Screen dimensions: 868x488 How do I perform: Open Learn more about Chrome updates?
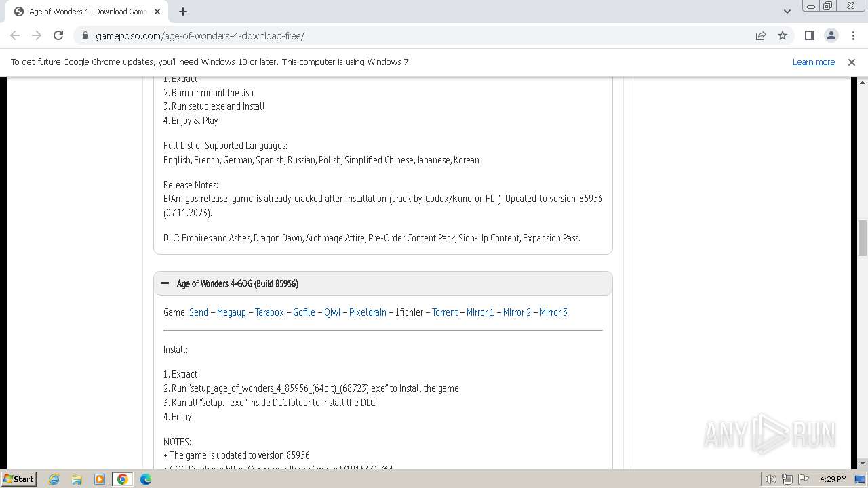tap(814, 62)
